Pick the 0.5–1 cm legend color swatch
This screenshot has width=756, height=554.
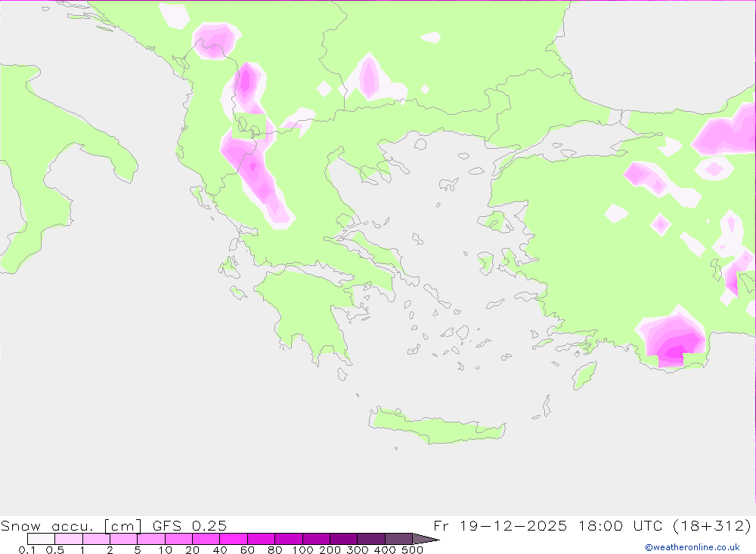pyautogui.click(x=69, y=539)
